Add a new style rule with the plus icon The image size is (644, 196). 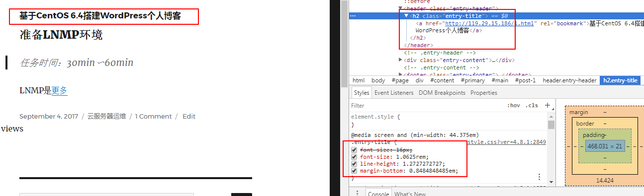coord(548,105)
